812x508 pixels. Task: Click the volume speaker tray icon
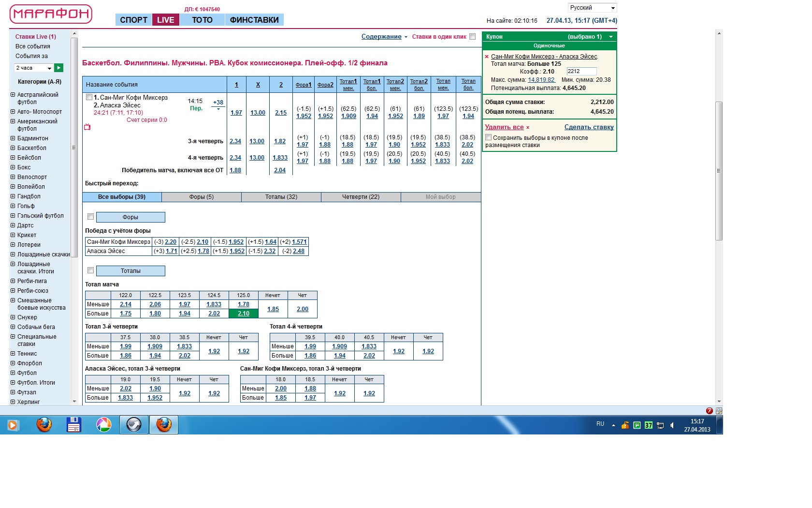[672, 425]
